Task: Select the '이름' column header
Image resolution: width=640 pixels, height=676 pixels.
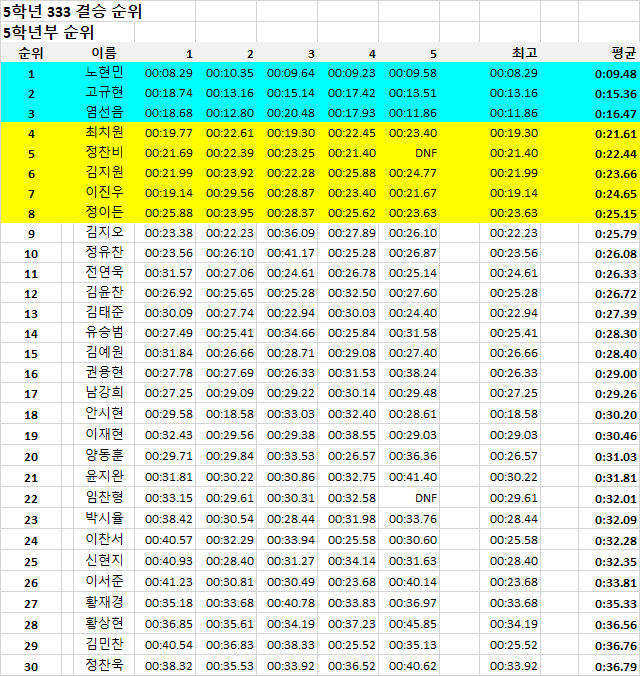Action: pos(104,53)
